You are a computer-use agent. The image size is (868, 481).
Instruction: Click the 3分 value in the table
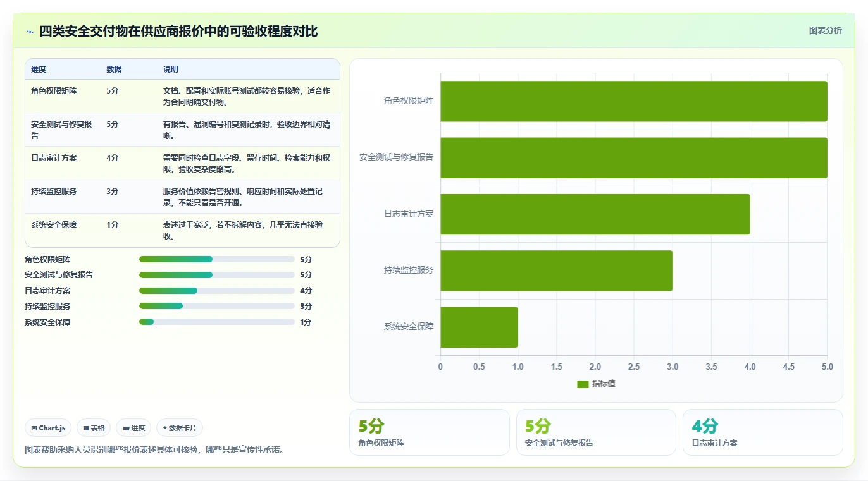click(113, 192)
